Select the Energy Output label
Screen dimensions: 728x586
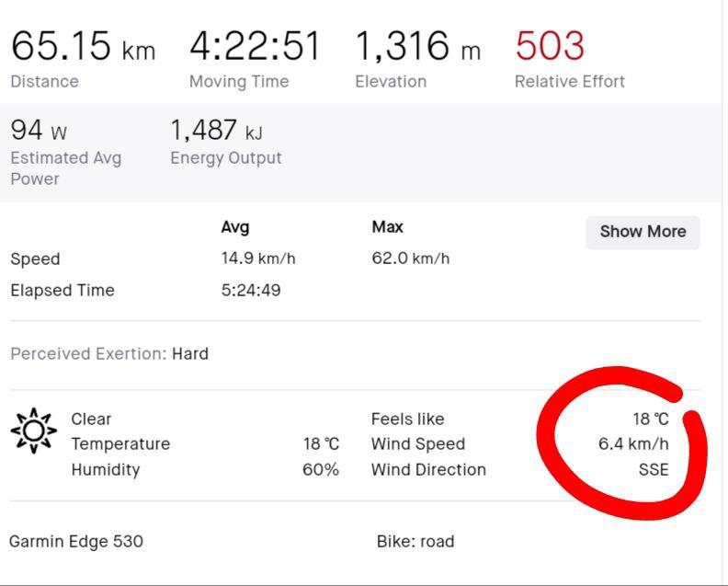225,157
